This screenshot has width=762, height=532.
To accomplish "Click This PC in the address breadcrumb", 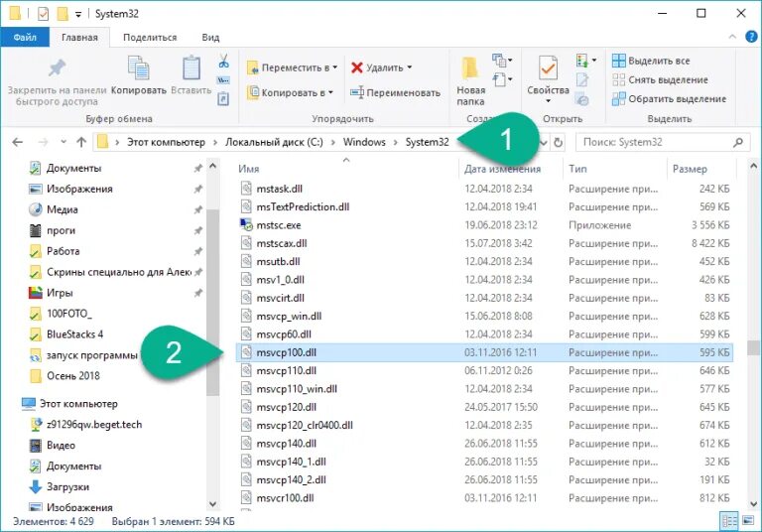I will [166, 142].
